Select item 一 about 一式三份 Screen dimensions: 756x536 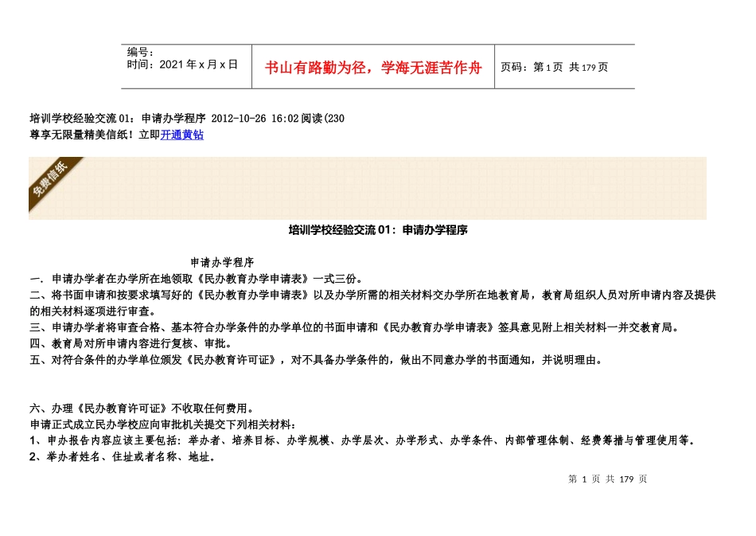click(197, 279)
